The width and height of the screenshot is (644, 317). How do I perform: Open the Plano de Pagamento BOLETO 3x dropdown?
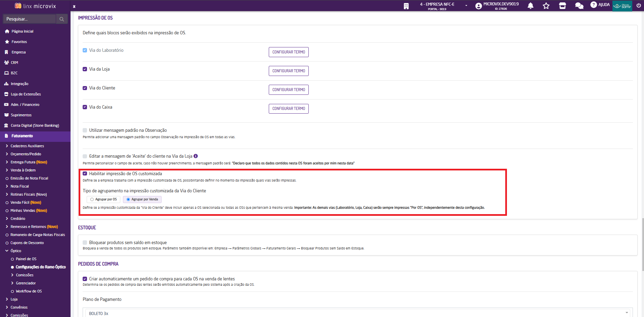357,313
